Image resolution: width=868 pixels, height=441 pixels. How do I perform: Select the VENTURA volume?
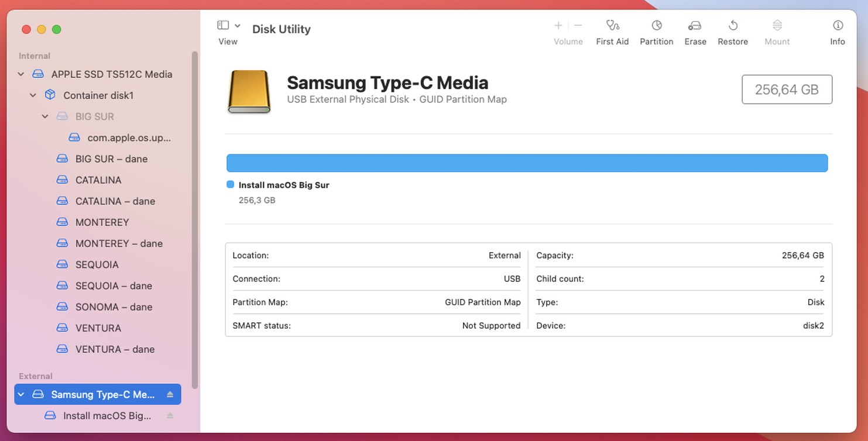point(98,328)
